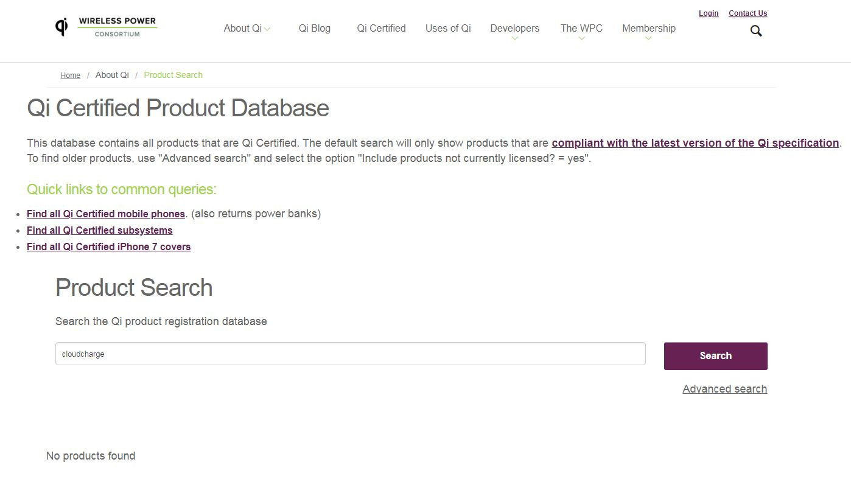Click the purple Search button
851x504 pixels.
point(716,356)
